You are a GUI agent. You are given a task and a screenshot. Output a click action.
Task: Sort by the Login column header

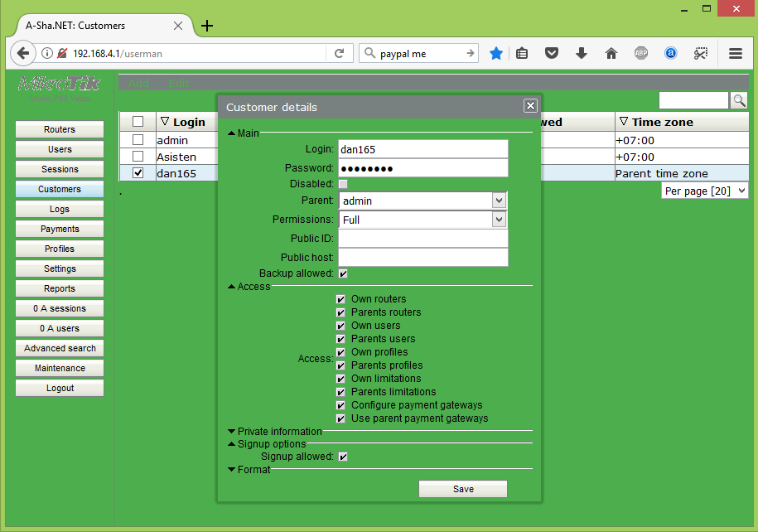tap(189, 122)
